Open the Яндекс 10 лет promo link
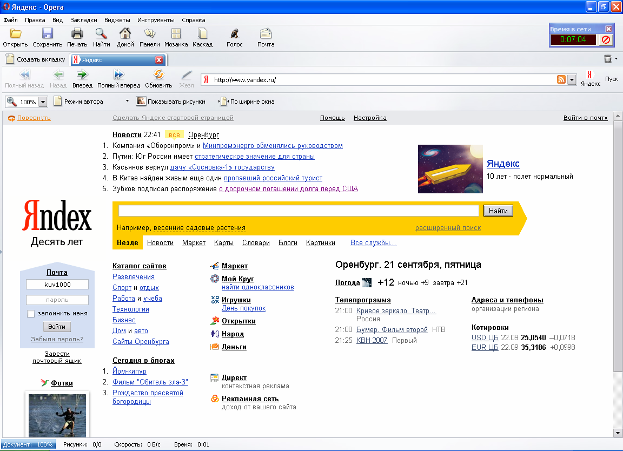 coord(503,163)
